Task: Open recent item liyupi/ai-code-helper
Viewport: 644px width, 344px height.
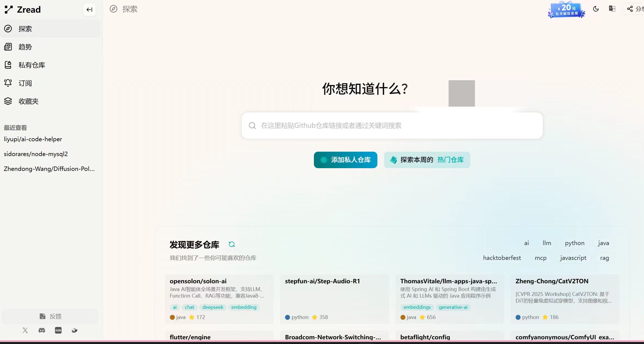Action: [x=33, y=139]
